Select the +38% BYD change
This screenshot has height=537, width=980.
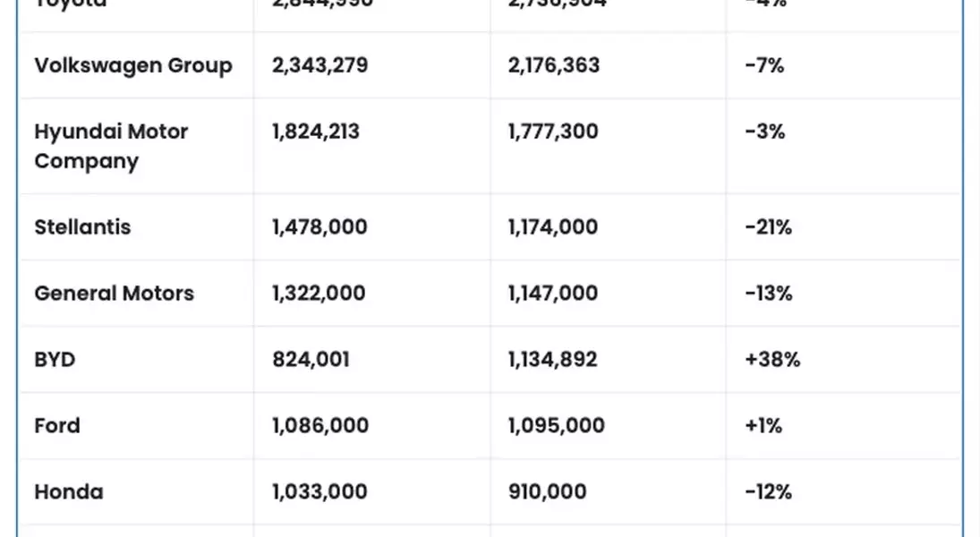click(772, 360)
